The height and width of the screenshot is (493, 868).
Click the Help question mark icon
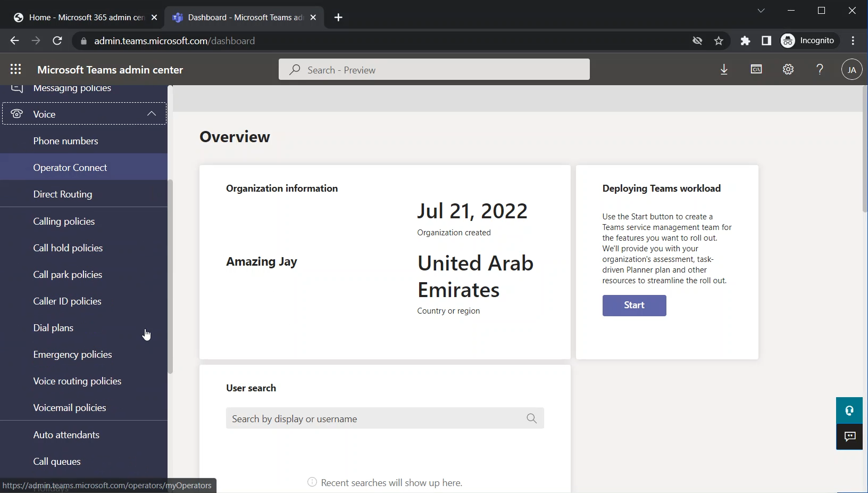(x=820, y=70)
